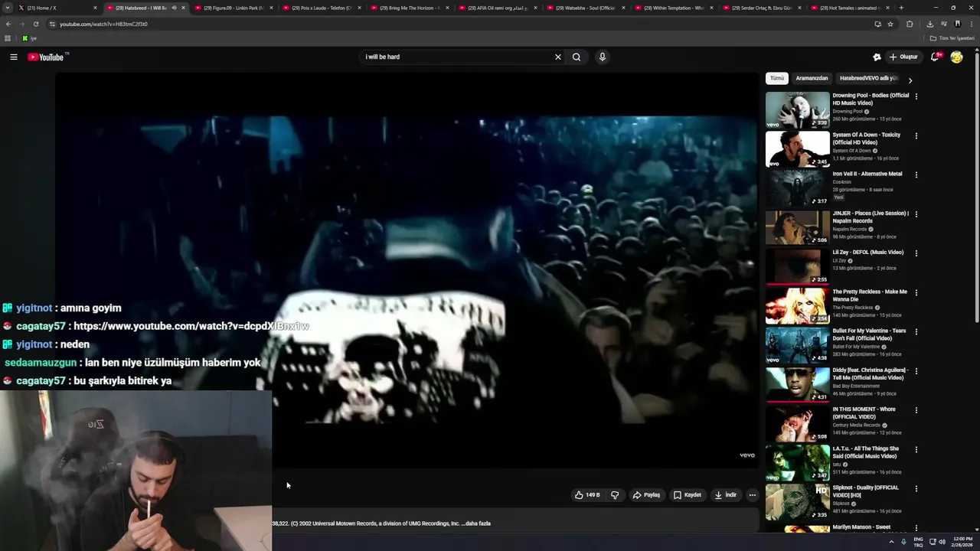This screenshot has width=980, height=551.
Task: Switch to Hot Tamales browser tab
Action: coord(848,8)
